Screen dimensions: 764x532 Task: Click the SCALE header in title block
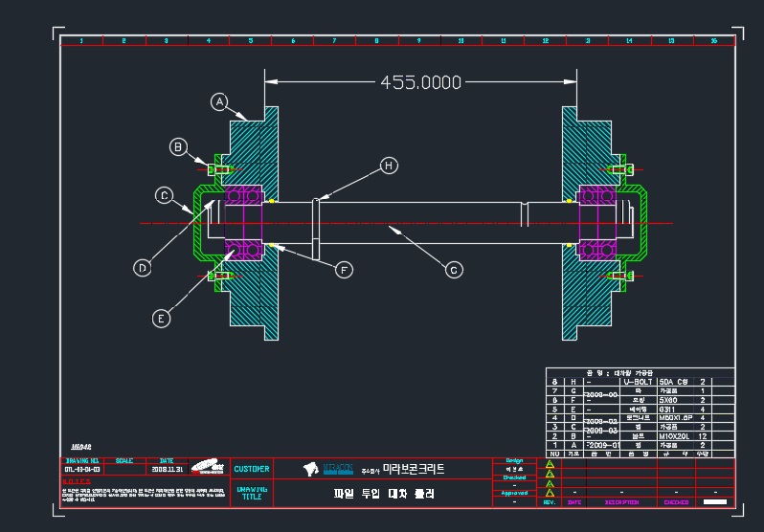(x=124, y=461)
